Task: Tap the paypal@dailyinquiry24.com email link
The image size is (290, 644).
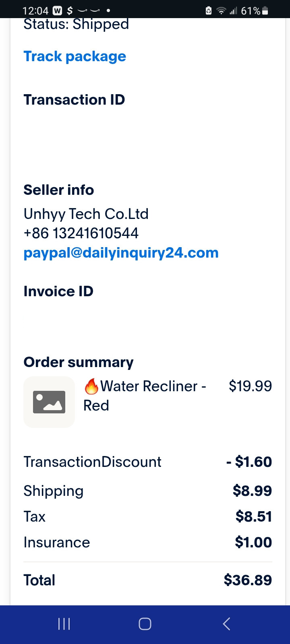Action: (121, 253)
